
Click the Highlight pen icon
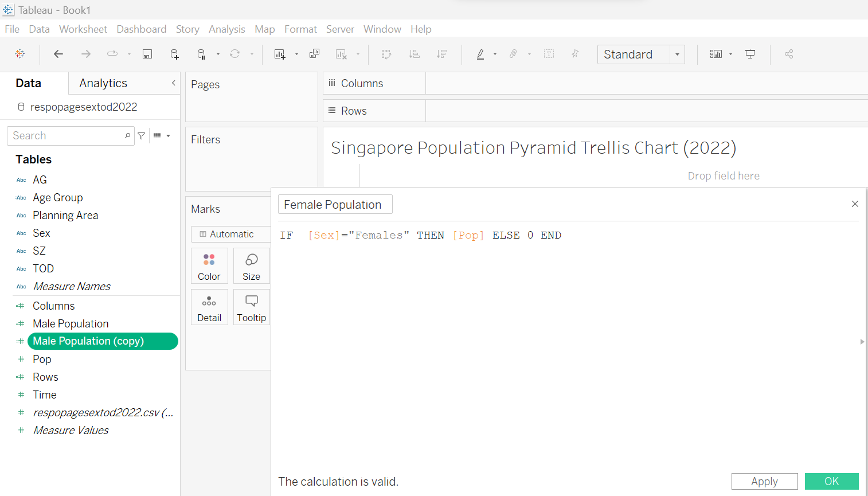tap(480, 54)
